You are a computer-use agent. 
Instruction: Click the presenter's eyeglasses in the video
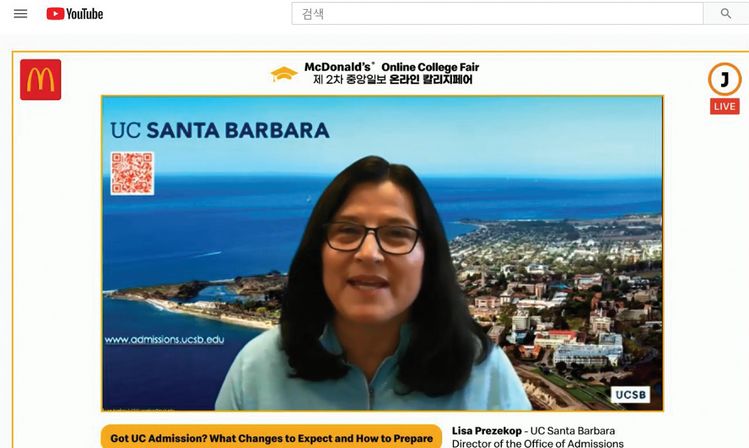[371, 238]
